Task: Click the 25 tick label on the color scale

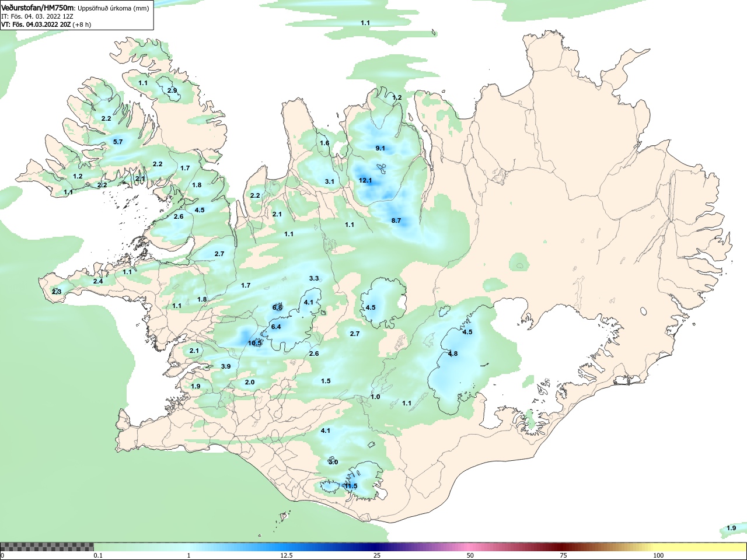Action: click(377, 555)
